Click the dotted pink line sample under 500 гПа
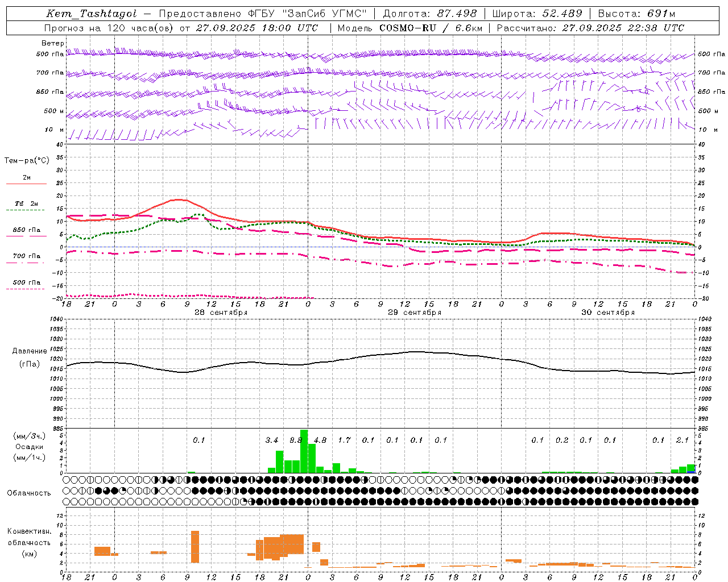This screenshot has width=728, height=582. pos(26,289)
